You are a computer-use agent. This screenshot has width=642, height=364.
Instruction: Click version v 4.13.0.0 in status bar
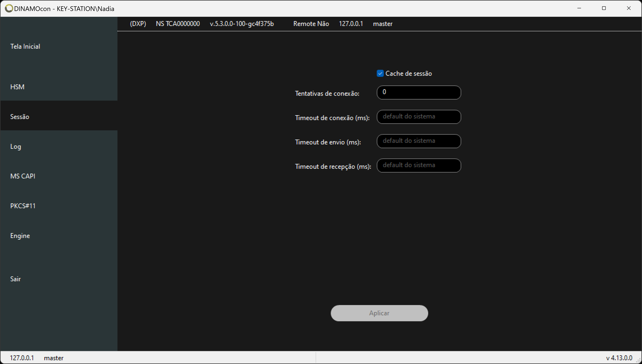(619, 358)
